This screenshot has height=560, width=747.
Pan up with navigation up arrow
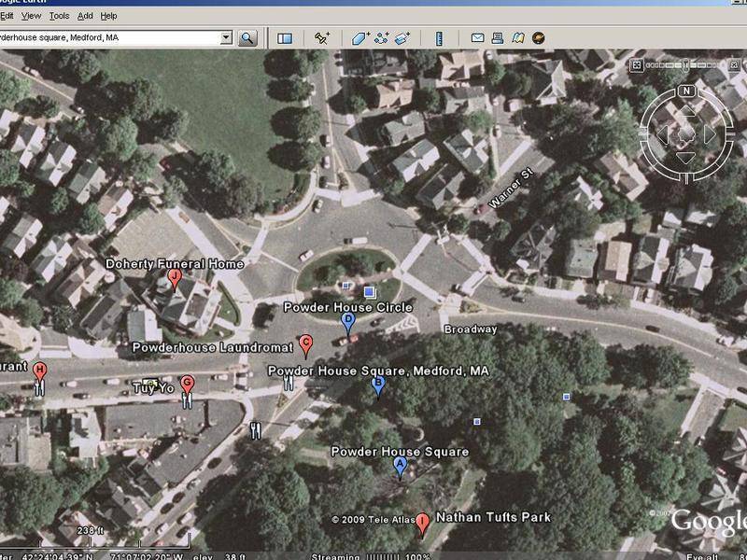click(686, 111)
